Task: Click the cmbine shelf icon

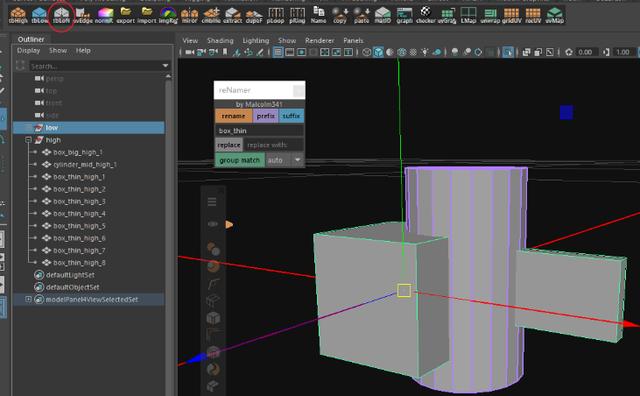Action: tap(211, 15)
